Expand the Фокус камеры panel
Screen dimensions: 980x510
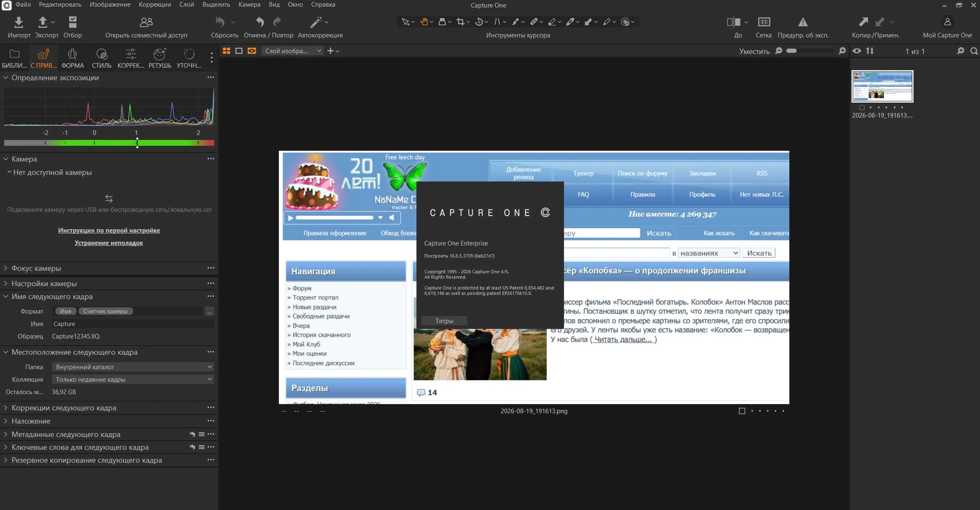[x=6, y=268]
